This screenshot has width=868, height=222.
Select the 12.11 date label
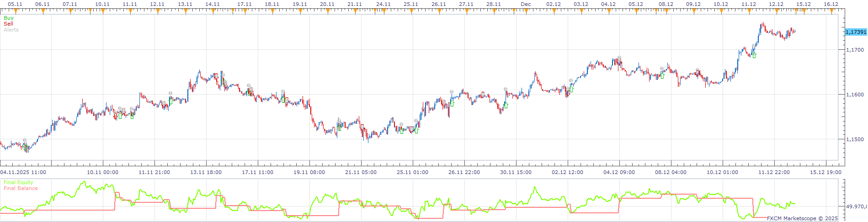pos(157,4)
